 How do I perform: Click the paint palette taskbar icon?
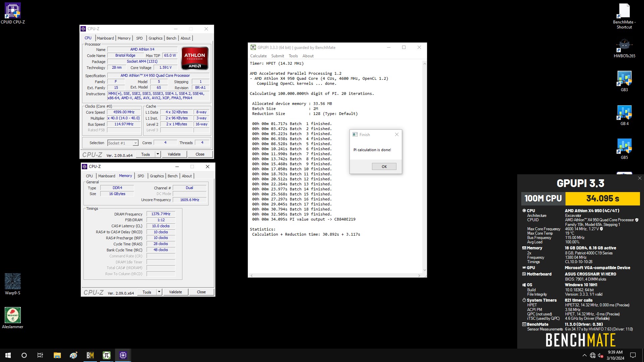pyautogui.click(x=74, y=355)
